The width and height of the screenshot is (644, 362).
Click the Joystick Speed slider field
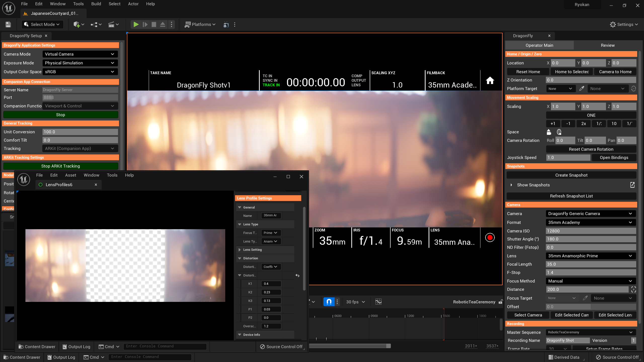[568, 157]
